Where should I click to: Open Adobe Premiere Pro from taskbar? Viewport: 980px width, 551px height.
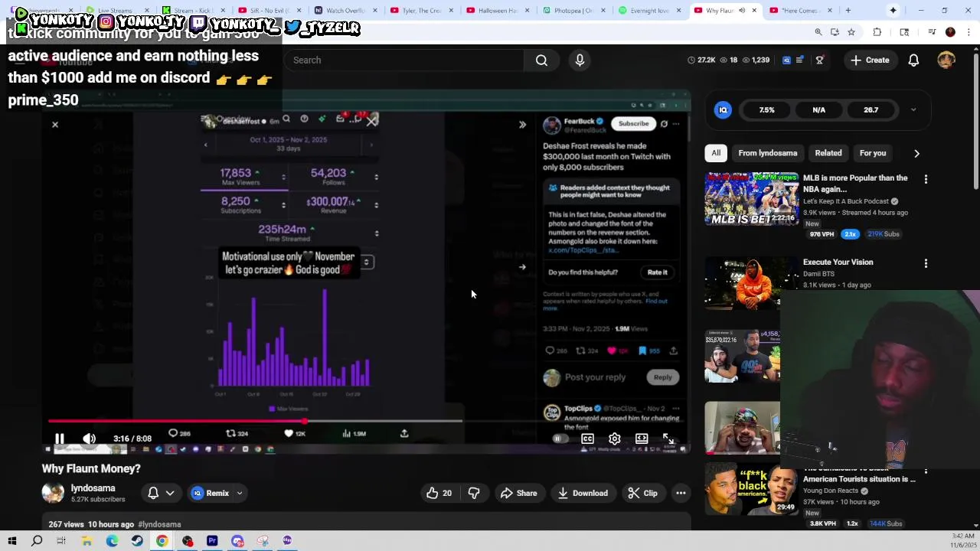click(x=212, y=541)
